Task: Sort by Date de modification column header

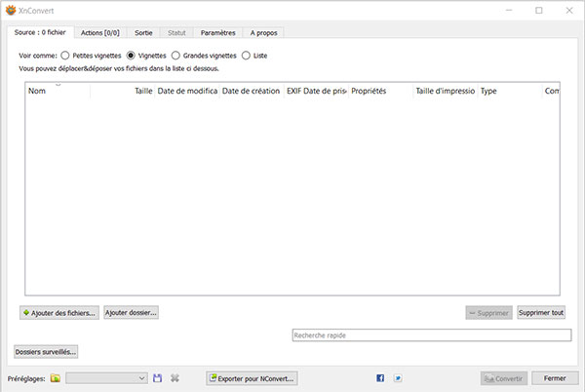Action: tap(187, 91)
